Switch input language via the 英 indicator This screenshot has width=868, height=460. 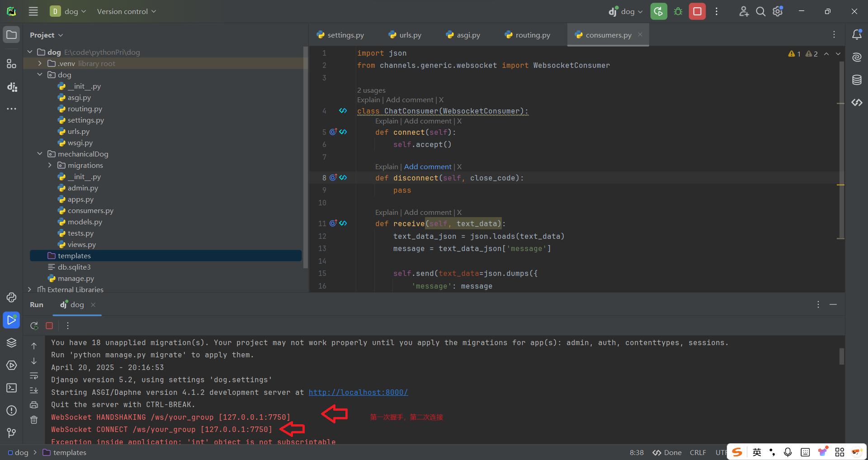click(757, 452)
